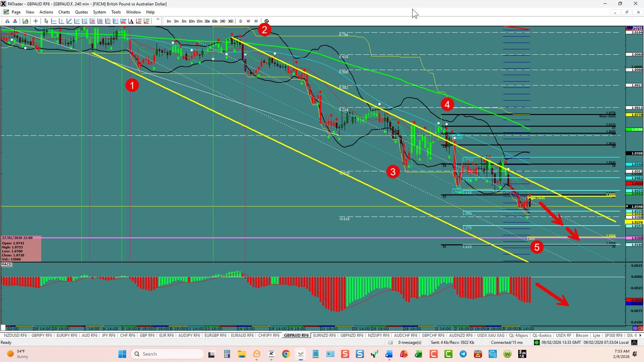
Task: Open the taskbar clock showing 7:33 AM
Action: (622, 354)
